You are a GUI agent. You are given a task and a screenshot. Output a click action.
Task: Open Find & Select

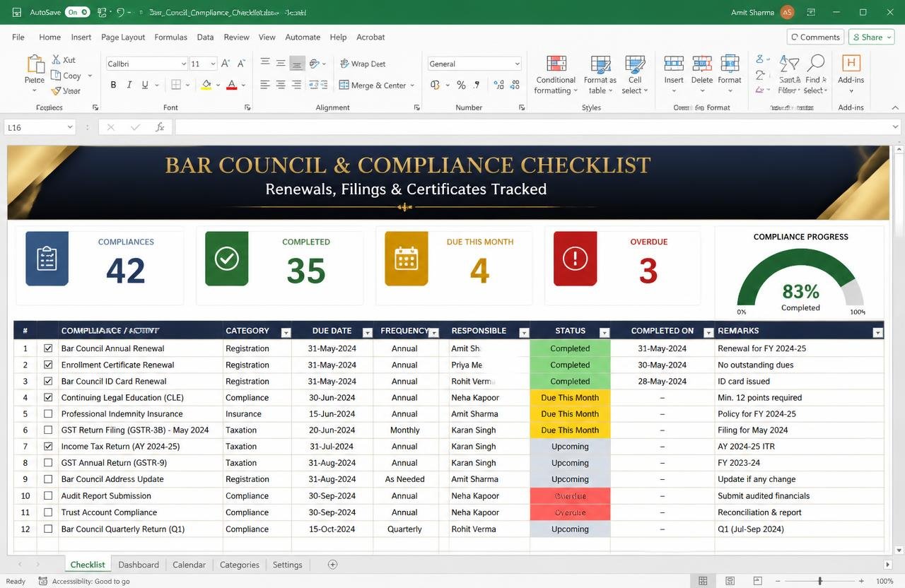tap(816, 74)
